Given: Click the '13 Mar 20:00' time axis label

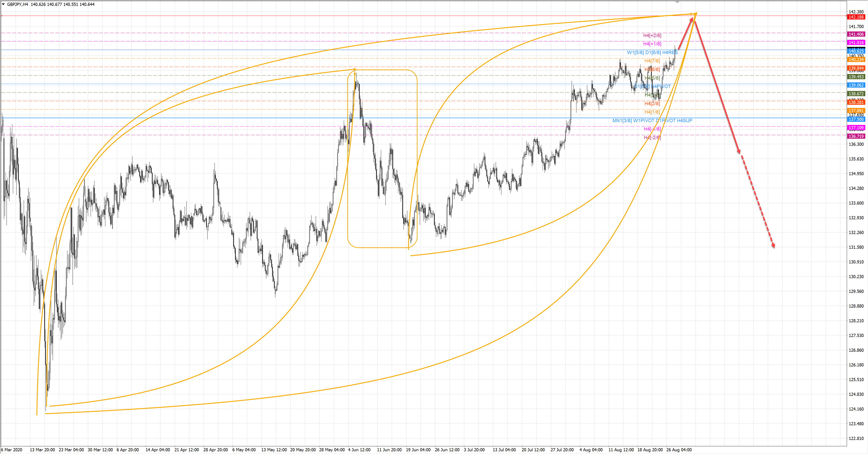Looking at the screenshot, I should pyautogui.click(x=42, y=450).
